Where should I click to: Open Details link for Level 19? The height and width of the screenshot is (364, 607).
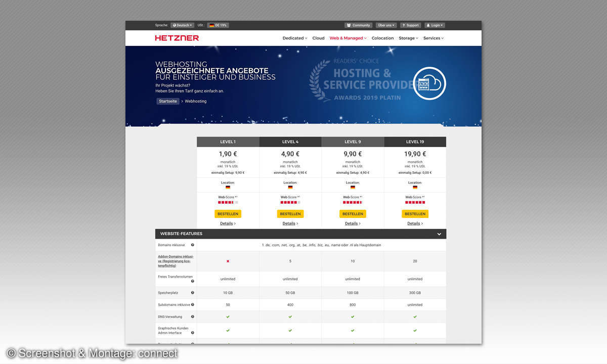coord(415,223)
